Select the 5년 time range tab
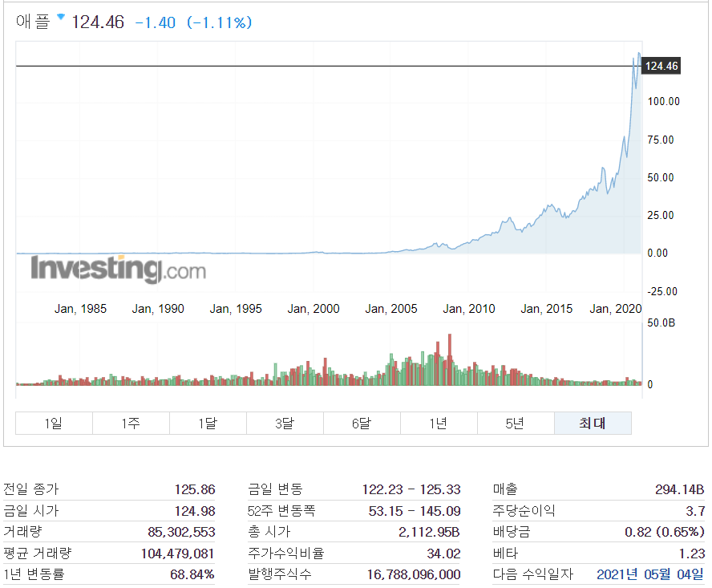Viewport: 712px width, 588px height. tap(516, 423)
